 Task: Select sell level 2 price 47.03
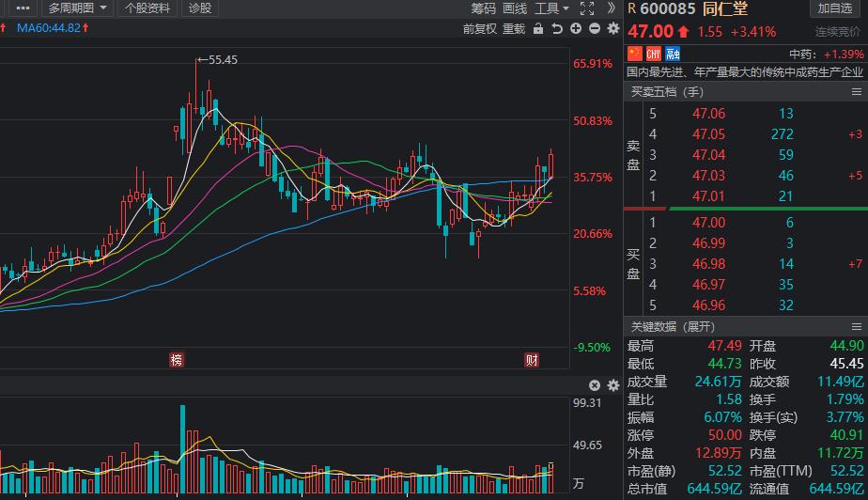[708, 176]
